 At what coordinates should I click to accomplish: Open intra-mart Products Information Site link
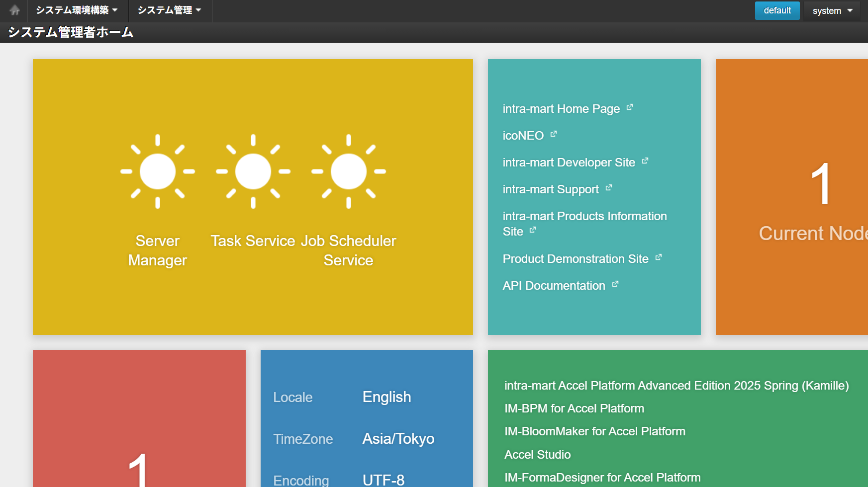point(584,224)
